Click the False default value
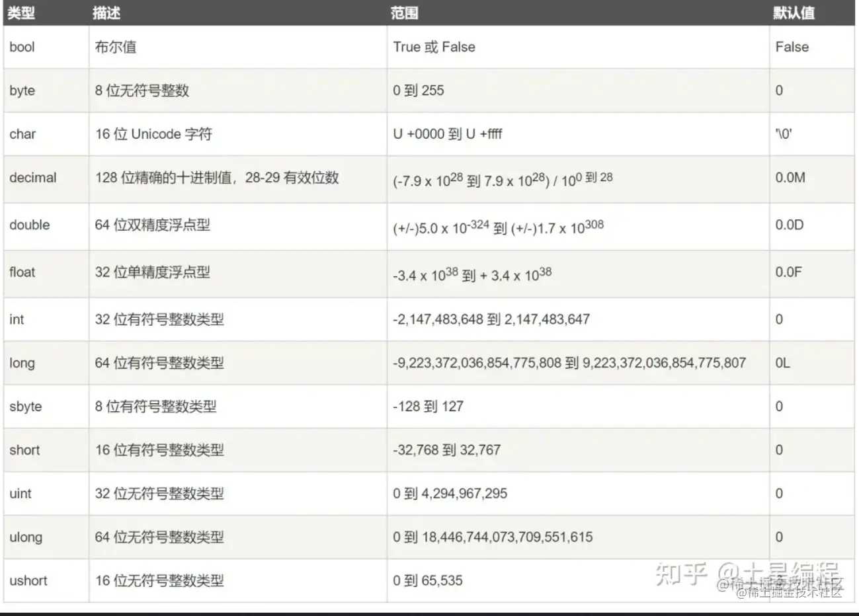The height and width of the screenshot is (616, 859). pyautogui.click(x=792, y=47)
